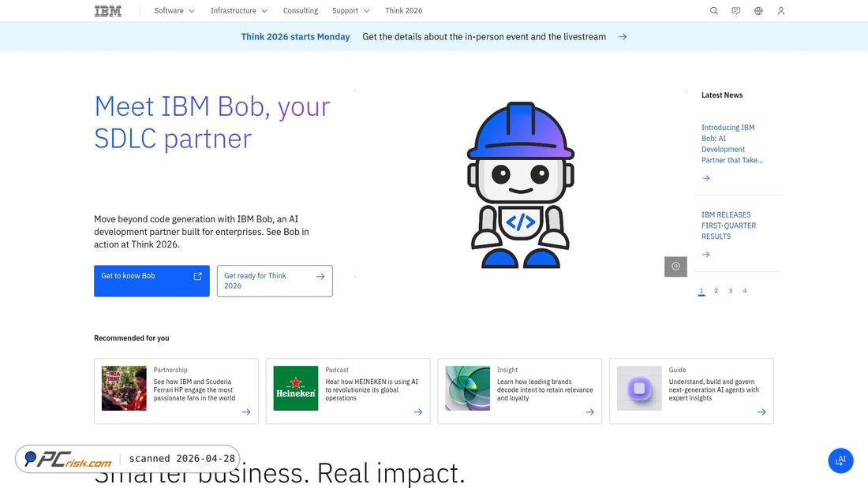The height and width of the screenshot is (488, 868).
Task: Click the in-person event and livestream details text
Action: (484, 37)
